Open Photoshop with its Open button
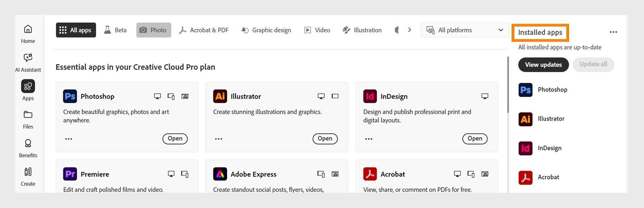 click(x=175, y=139)
